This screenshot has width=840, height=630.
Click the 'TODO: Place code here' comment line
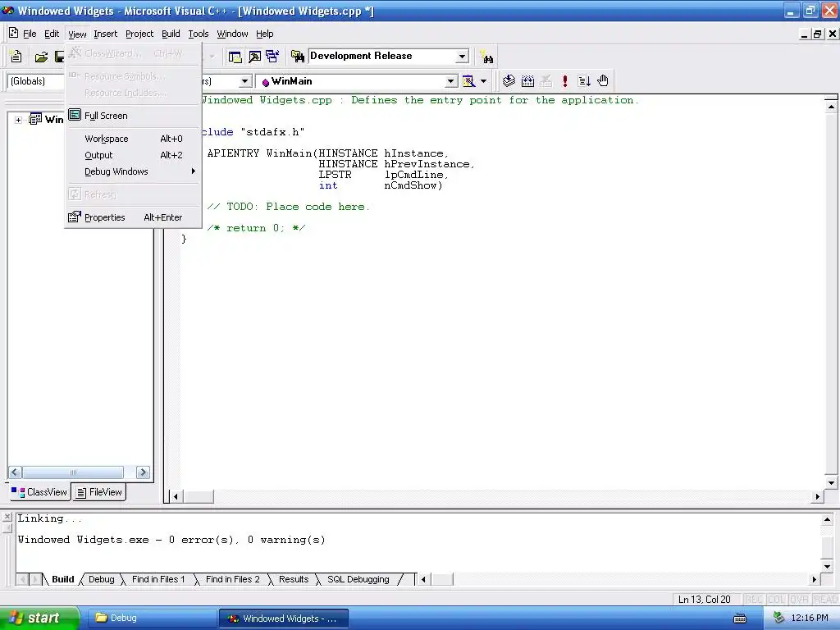288,207
